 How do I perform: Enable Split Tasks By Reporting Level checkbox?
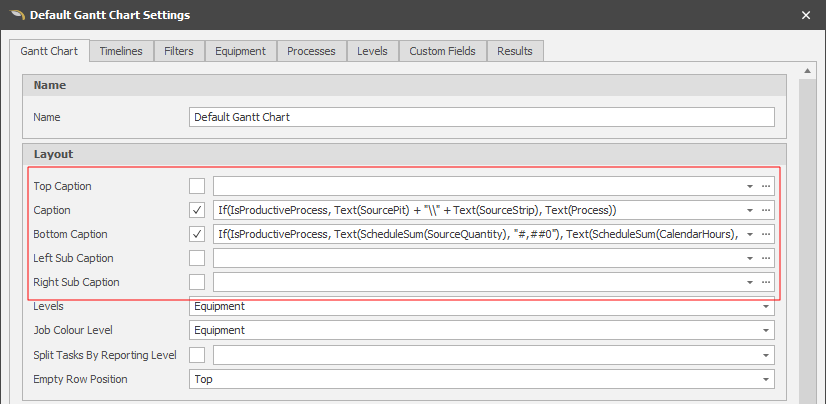click(x=197, y=355)
